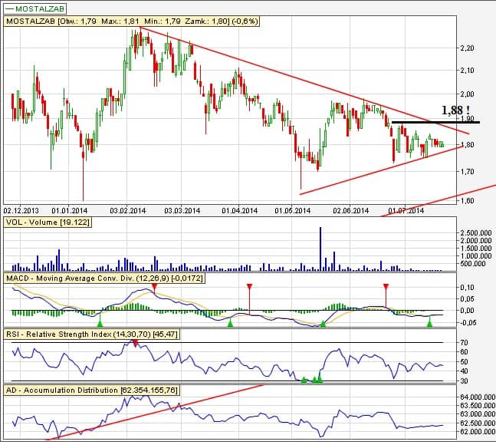
Task: Click the middle red sell marker in MACD panel
Action: (248, 288)
